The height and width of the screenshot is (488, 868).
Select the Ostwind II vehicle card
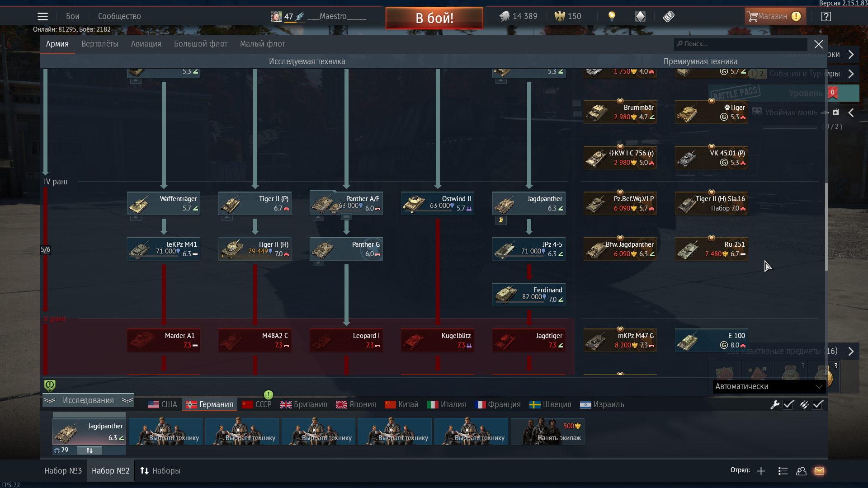438,203
